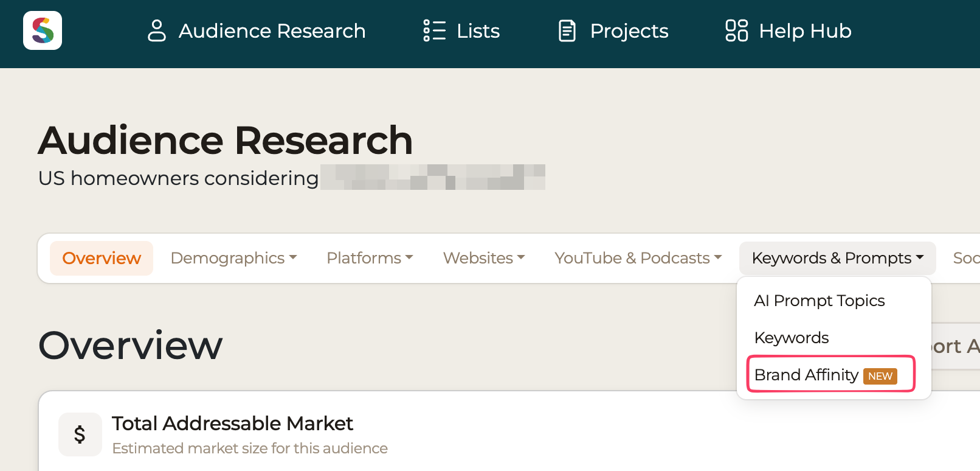Click the list icon beside Lists

(435, 30)
